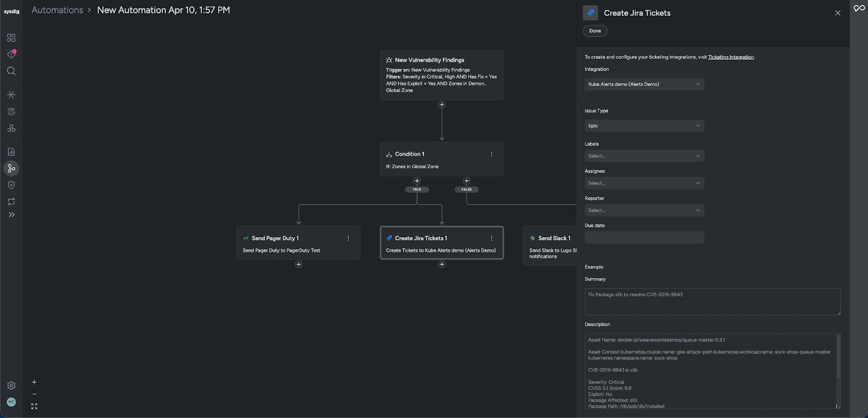Click the TRUE branch label
The image size is (868, 418).
pos(417,189)
